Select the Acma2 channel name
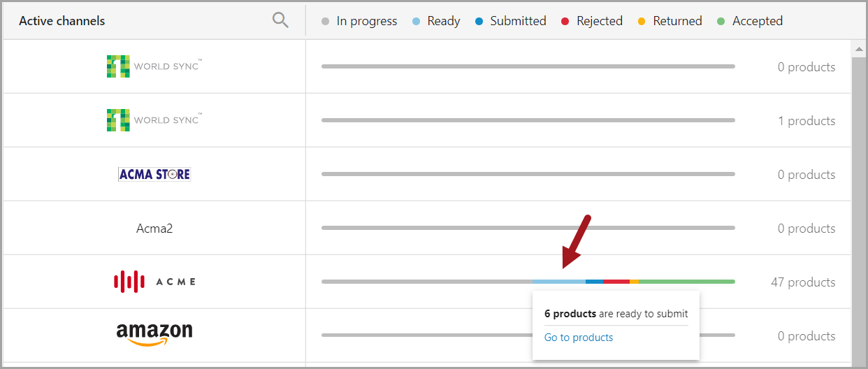This screenshot has width=868, height=369. pos(154,229)
